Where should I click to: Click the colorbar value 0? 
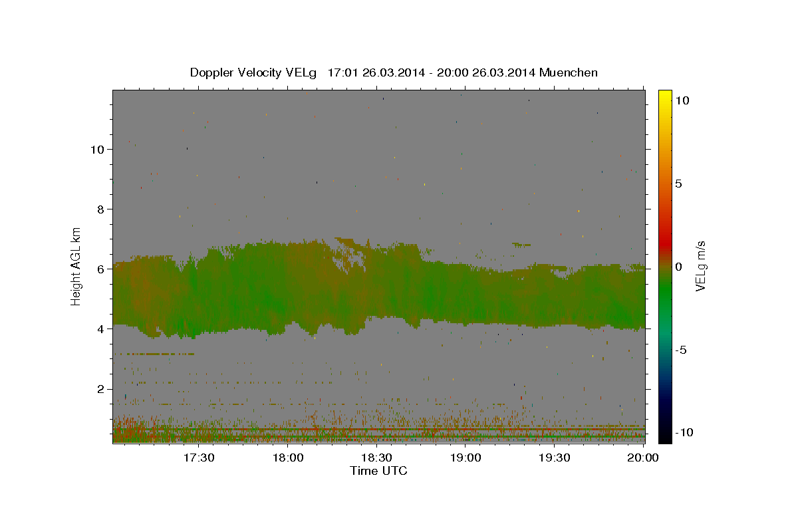678,266
